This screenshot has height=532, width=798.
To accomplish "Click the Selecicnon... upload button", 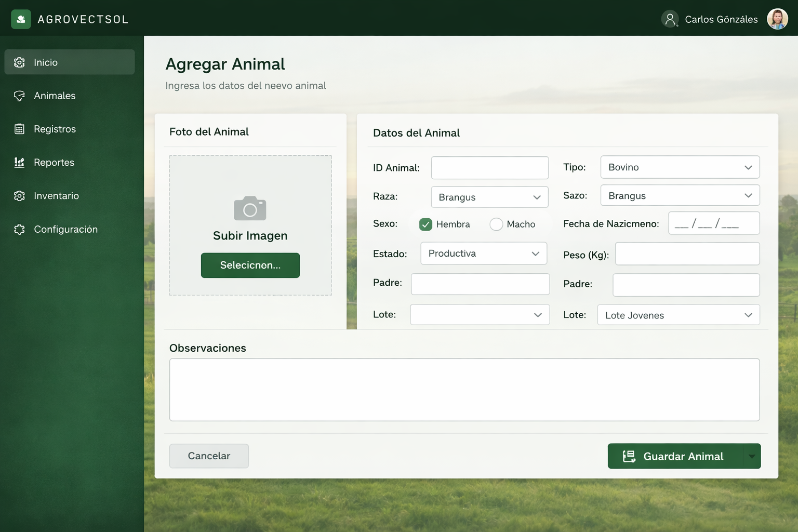I will click(x=250, y=265).
